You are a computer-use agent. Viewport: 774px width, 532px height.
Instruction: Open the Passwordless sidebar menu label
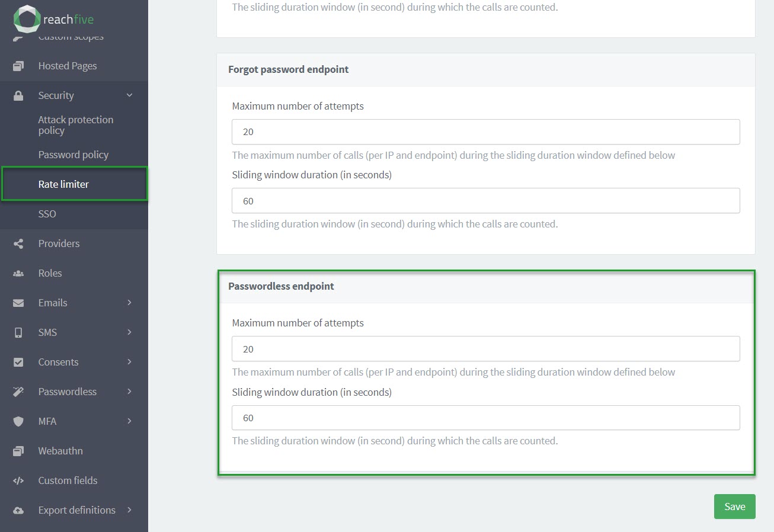click(68, 392)
